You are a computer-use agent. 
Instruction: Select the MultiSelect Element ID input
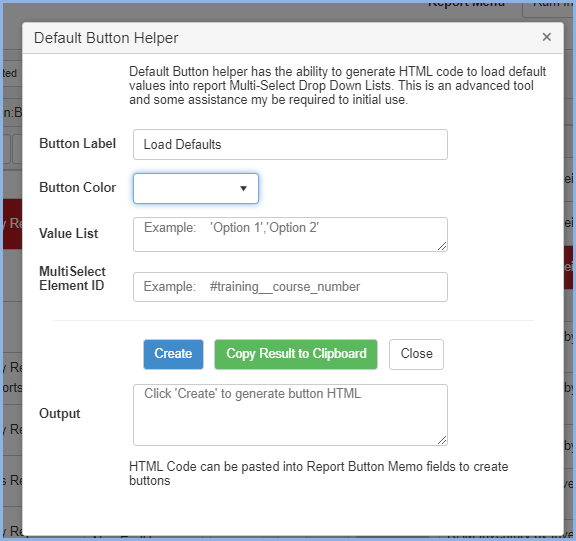pos(290,287)
